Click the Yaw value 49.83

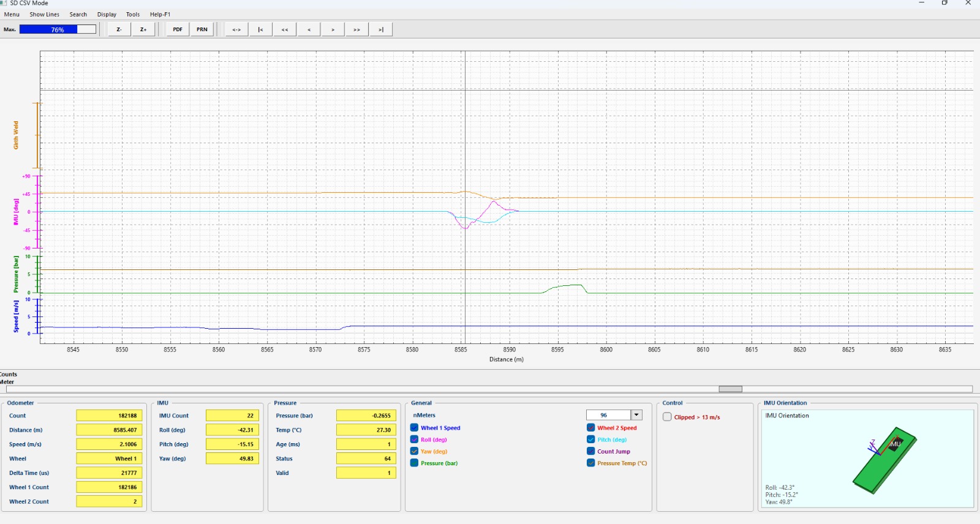232,458
